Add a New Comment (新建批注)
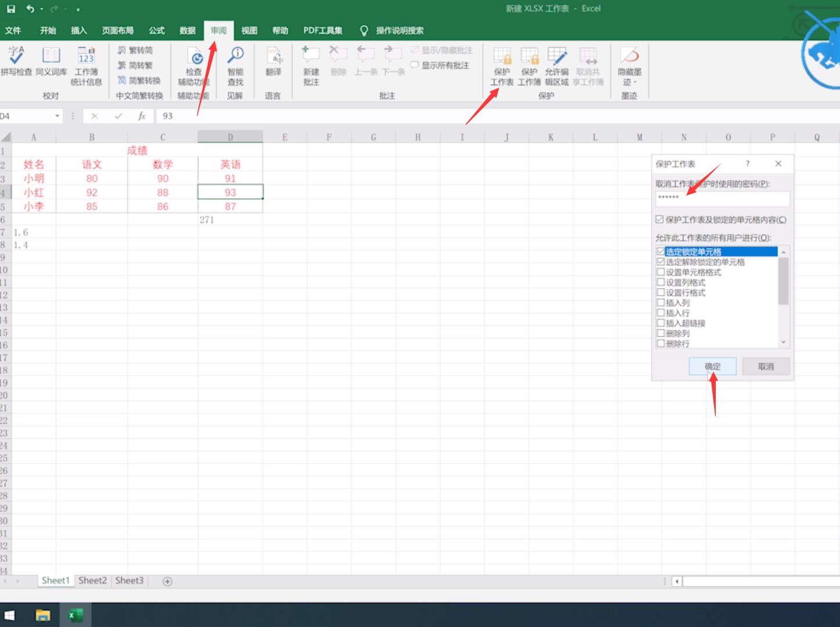The width and height of the screenshot is (840, 627). click(311, 66)
